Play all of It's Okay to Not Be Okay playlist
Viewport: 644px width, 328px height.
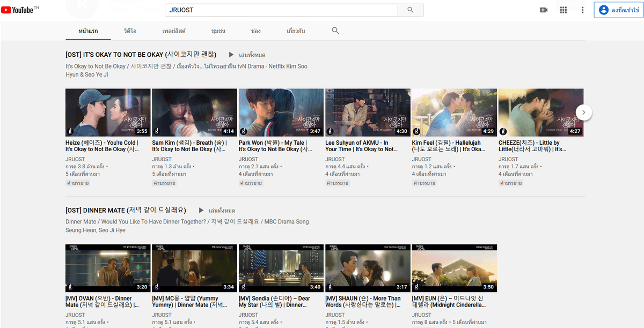pyautogui.click(x=247, y=55)
